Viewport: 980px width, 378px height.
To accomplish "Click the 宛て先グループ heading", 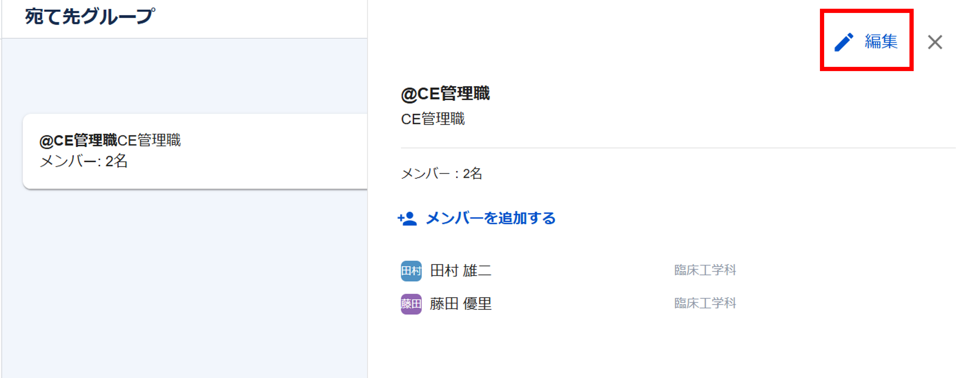I will [90, 17].
